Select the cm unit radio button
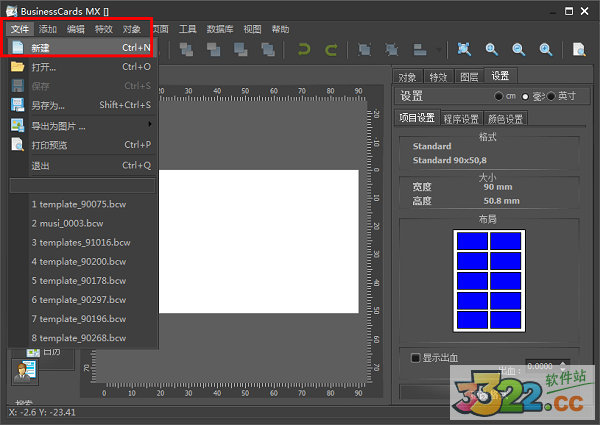The image size is (600, 425). pos(498,96)
